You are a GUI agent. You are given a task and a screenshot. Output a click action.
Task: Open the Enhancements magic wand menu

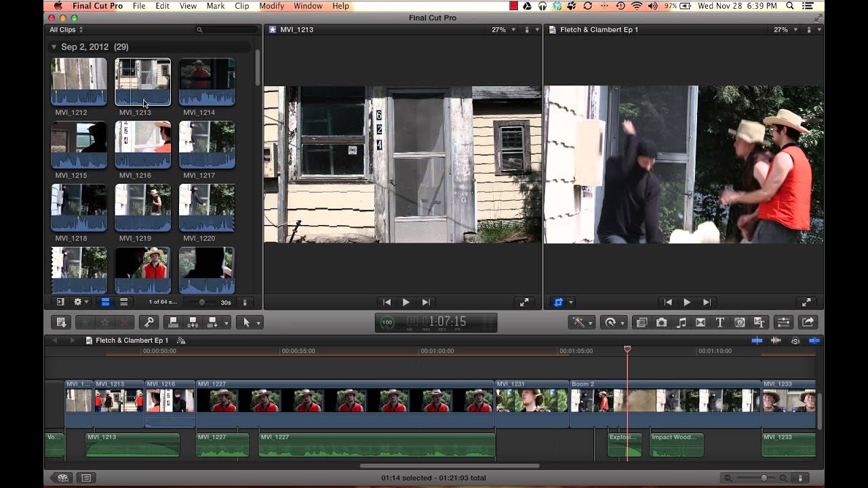(x=582, y=323)
